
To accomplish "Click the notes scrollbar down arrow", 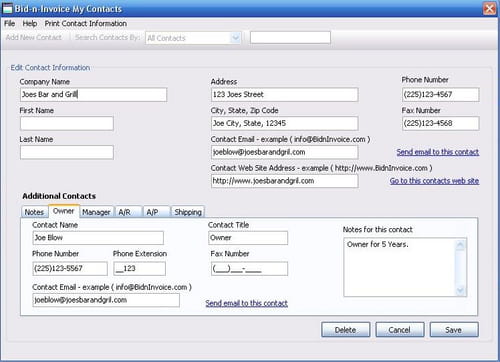I will tap(460, 290).
